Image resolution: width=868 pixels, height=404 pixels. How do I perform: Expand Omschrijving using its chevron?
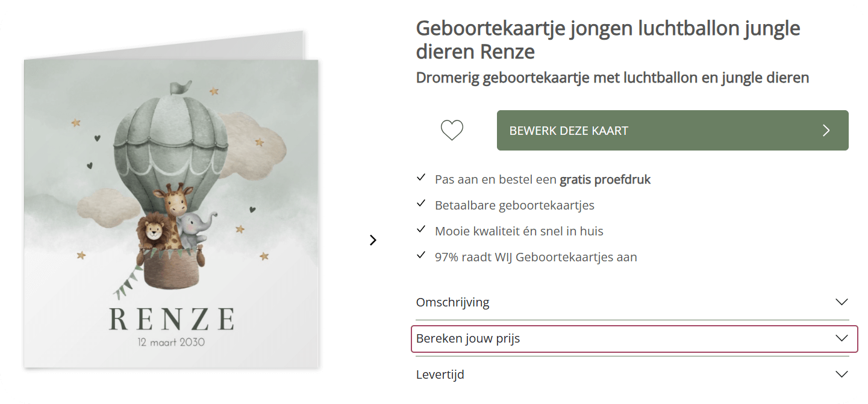point(841,302)
